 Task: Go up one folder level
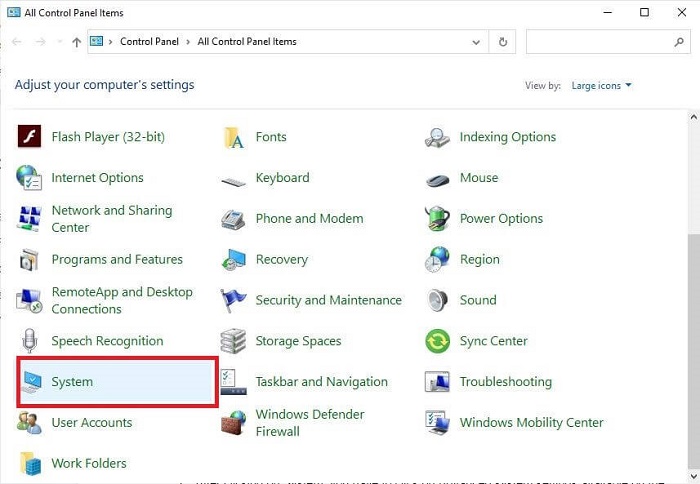coord(77,42)
